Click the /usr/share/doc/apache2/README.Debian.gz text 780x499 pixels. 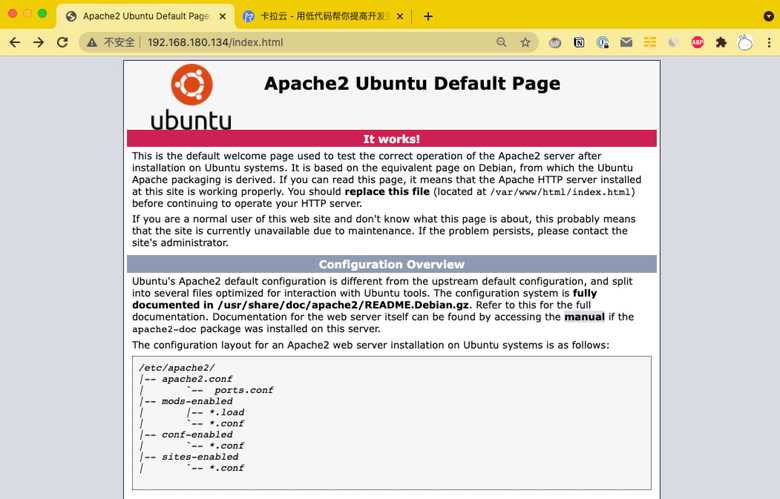tap(343, 305)
